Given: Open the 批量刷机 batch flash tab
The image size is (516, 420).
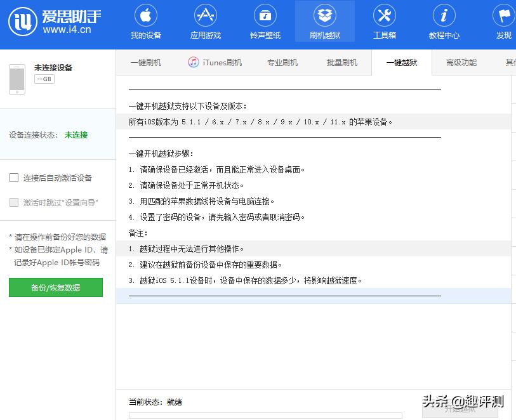Looking at the screenshot, I should (341, 62).
